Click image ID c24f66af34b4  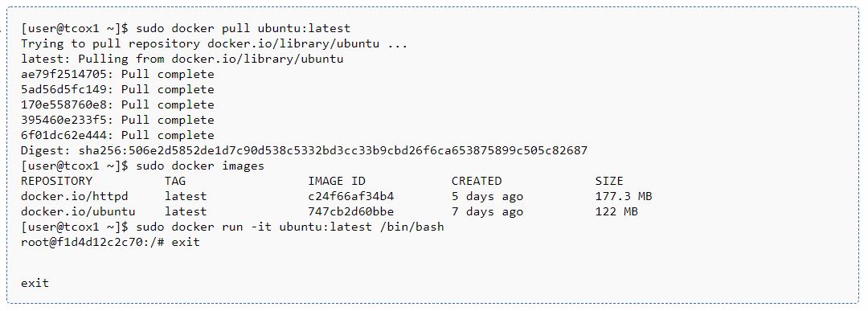351,196
